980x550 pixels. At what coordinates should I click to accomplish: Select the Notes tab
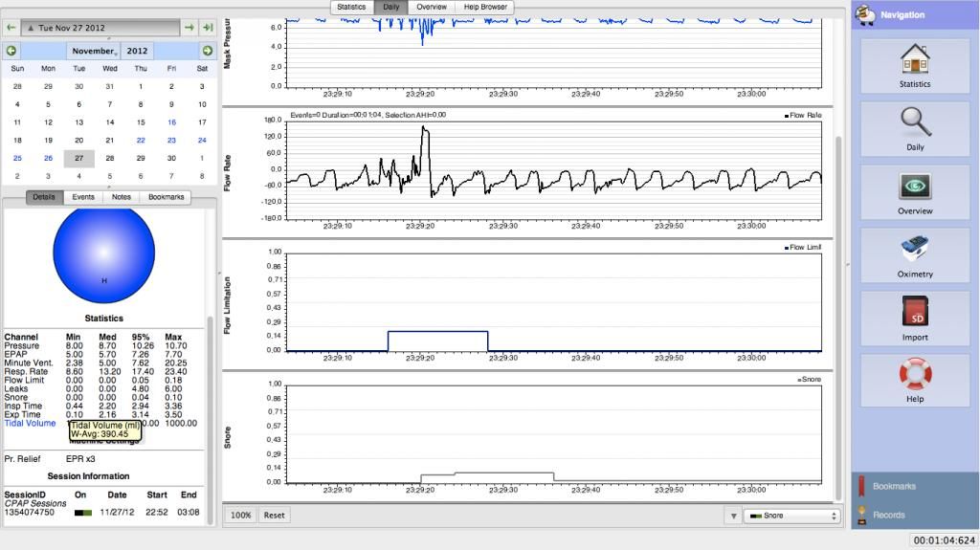coord(122,197)
